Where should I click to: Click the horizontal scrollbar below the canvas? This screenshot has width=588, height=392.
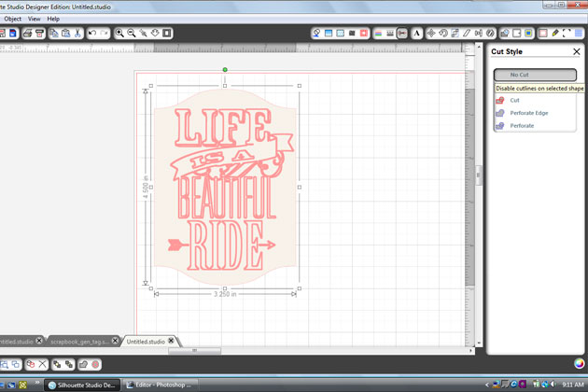pyautogui.click(x=194, y=351)
